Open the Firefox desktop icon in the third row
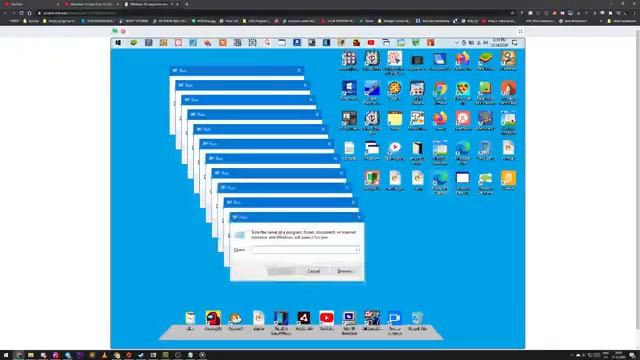This screenshot has width=640, height=360. click(440, 118)
